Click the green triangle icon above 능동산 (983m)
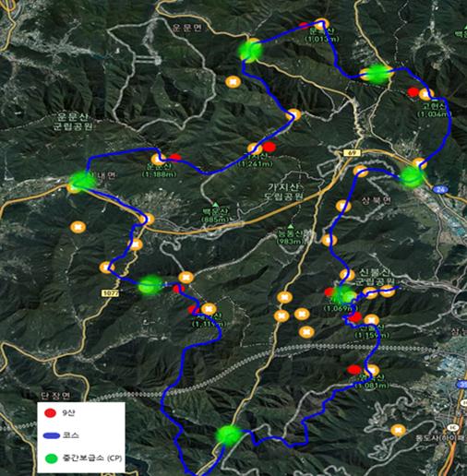 [x=290, y=227]
